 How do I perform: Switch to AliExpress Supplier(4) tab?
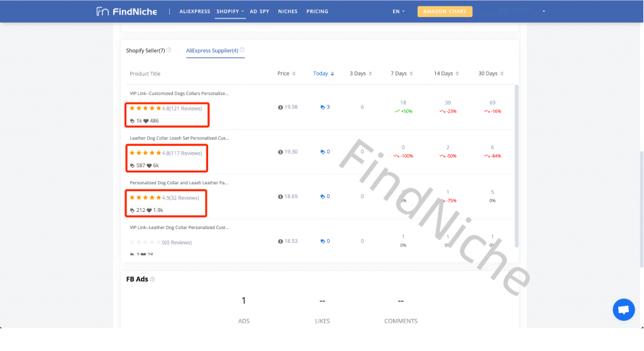click(x=212, y=50)
